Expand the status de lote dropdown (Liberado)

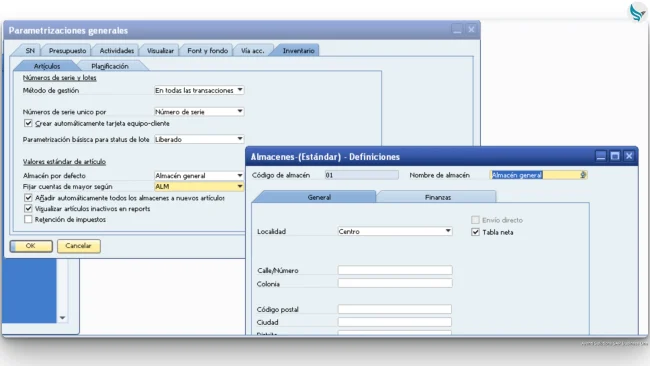240,139
